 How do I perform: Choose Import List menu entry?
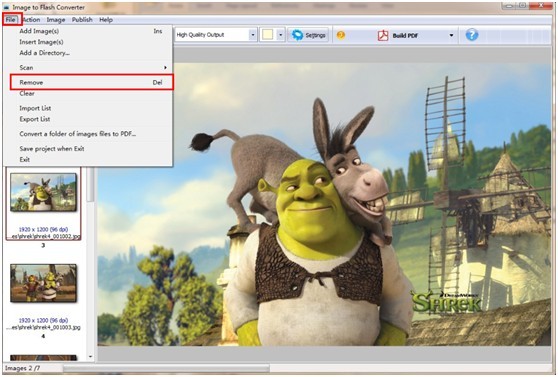point(88,108)
